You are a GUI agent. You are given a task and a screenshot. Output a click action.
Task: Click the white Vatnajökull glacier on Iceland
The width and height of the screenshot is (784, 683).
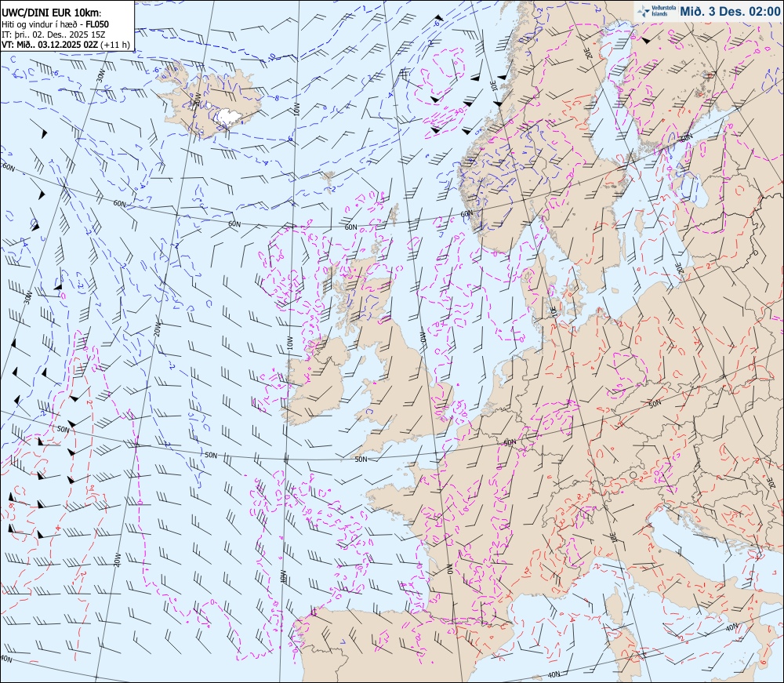tap(230, 117)
